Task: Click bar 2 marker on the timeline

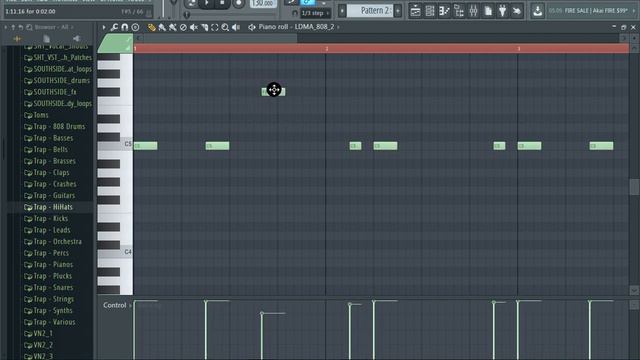Action: 326,49
